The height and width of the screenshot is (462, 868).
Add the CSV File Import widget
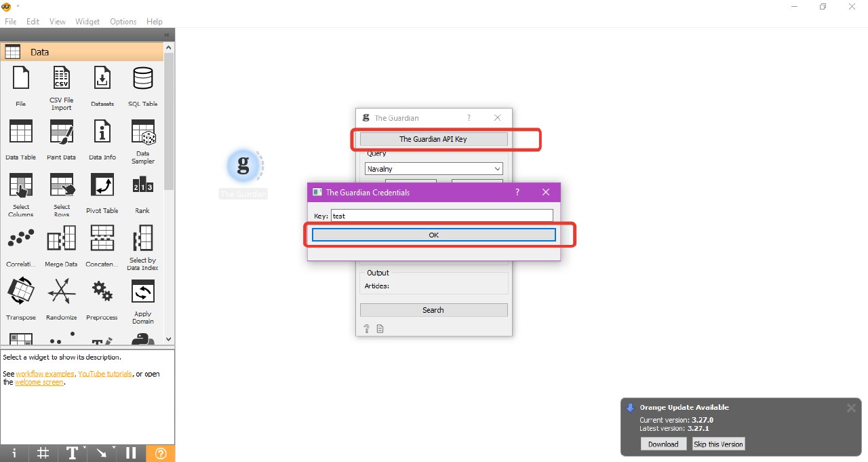[62, 78]
